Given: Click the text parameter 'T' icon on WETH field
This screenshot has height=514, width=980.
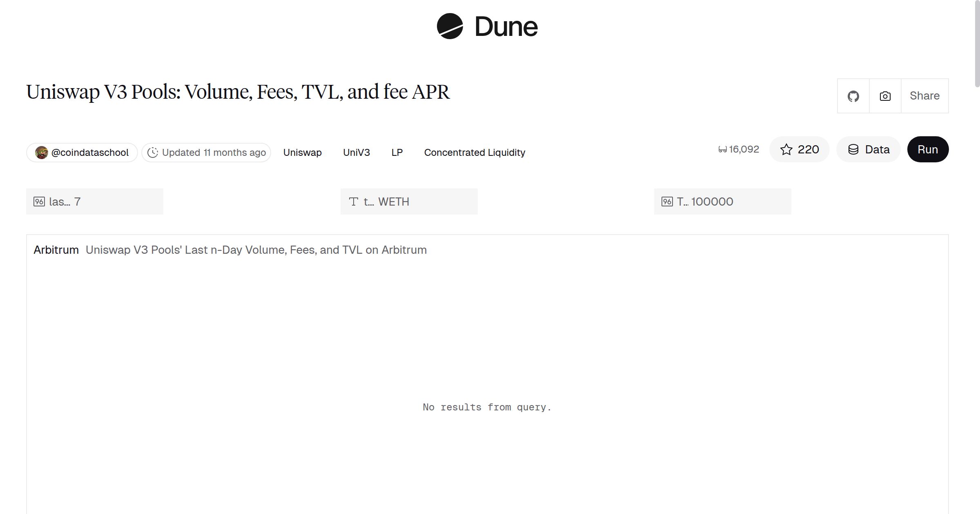Looking at the screenshot, I should tap(354, 201).
